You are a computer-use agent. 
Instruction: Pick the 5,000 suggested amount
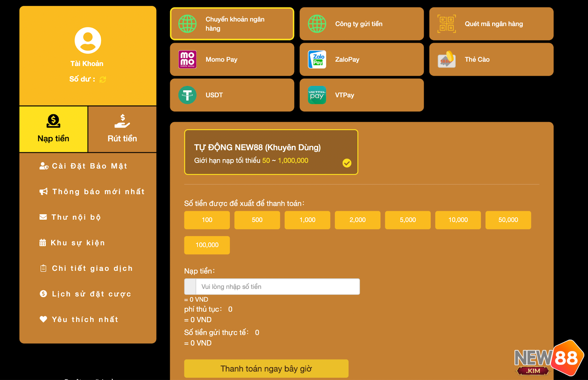tap(408, 220)
